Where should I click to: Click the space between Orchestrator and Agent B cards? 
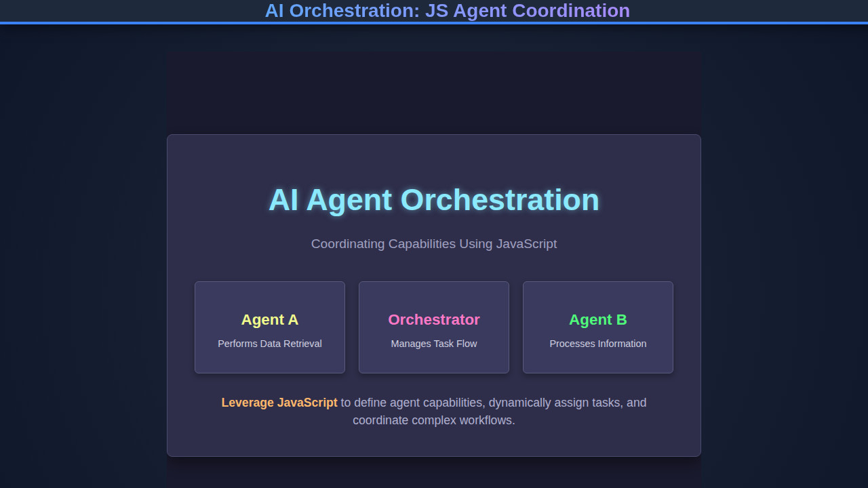pyautogui.click(x=516, y=327)
